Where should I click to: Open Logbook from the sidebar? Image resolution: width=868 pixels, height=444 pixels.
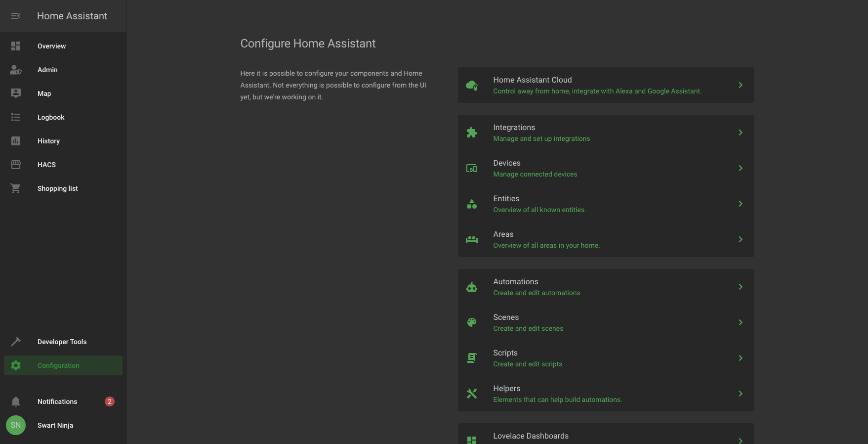pos(51,117)
